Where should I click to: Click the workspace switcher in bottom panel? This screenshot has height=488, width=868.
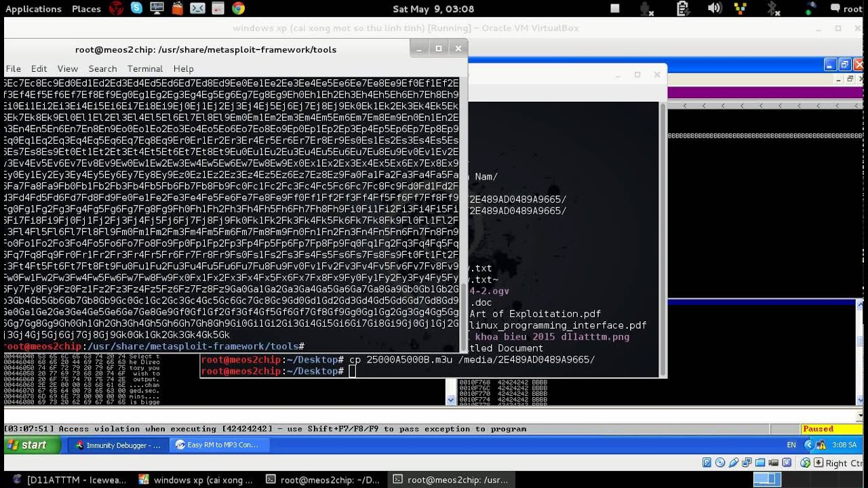tap(767, 480)
